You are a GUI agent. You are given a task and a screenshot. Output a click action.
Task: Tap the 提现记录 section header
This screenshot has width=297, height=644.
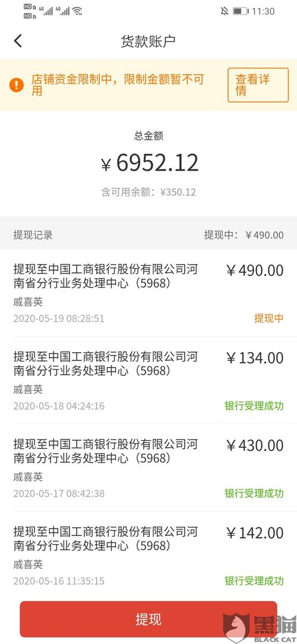33,235
